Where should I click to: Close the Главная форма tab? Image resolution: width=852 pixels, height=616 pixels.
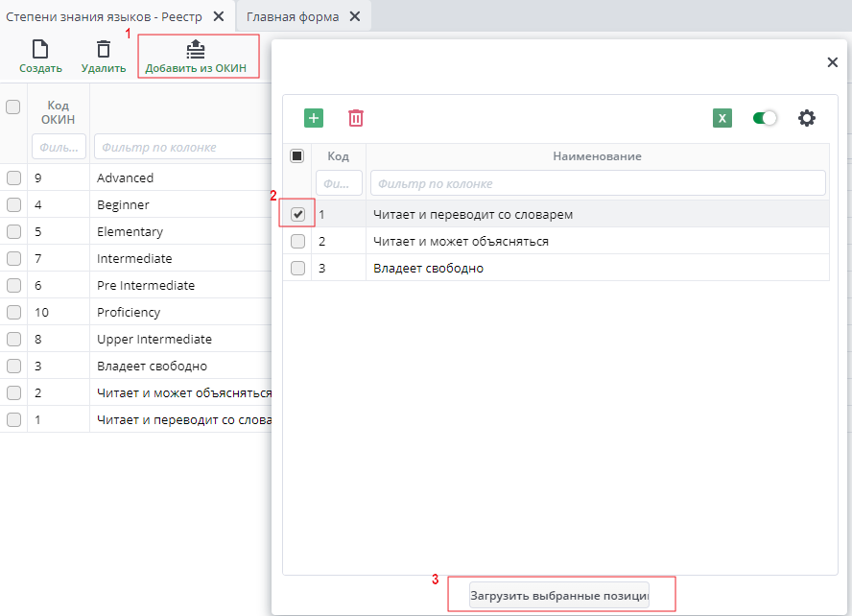355,16
